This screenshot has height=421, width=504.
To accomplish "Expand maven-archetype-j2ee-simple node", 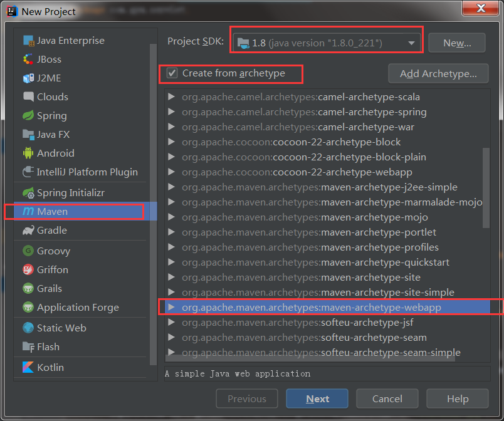I will coord(171,187).
